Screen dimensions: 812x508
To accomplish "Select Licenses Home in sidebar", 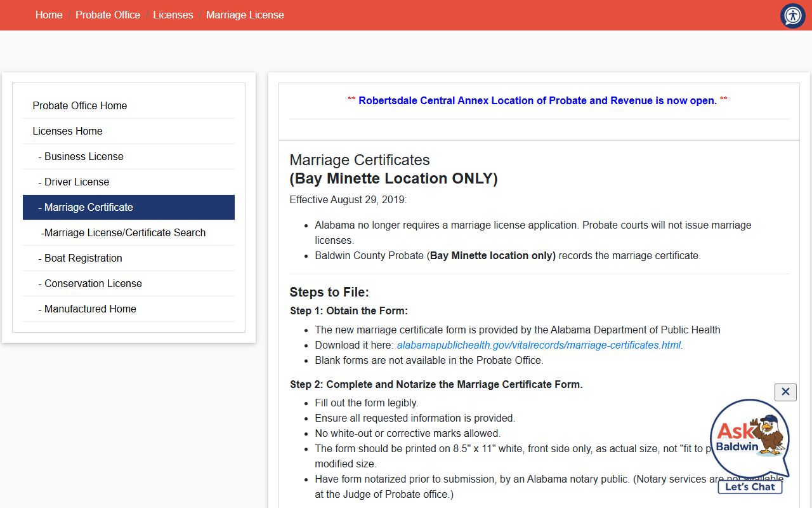I will click(129, 131).
